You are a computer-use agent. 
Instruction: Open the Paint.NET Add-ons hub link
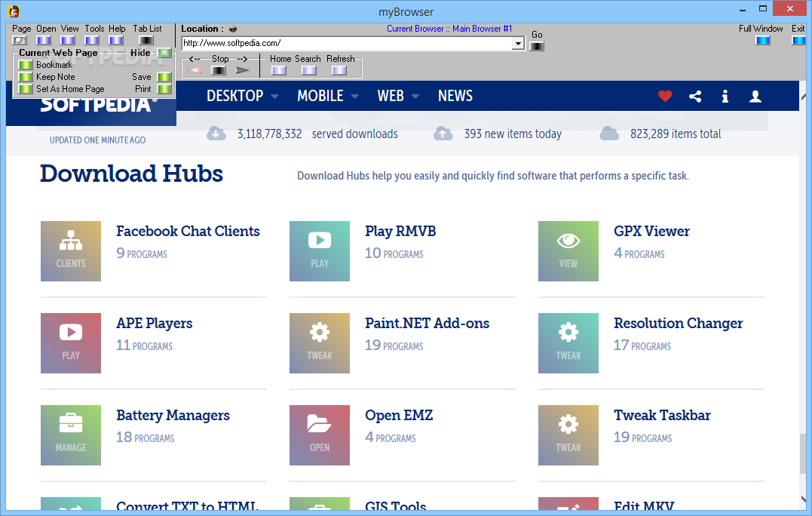click(x=427, y=324)
